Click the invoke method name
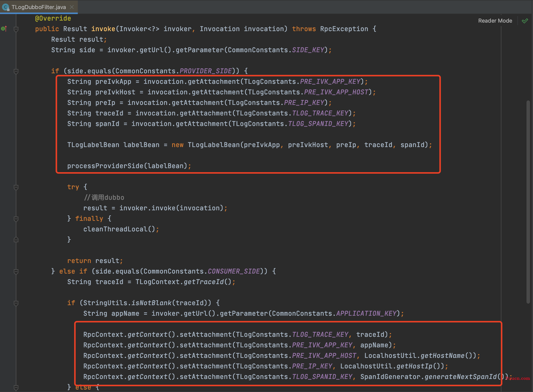 tap(103, 29)
